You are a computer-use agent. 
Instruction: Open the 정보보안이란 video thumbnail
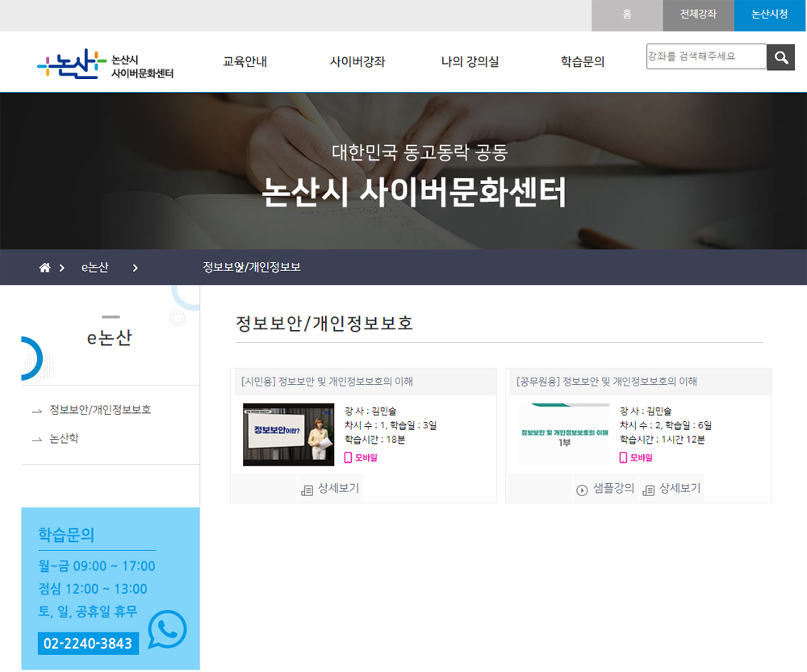click(x=289, y=435)
